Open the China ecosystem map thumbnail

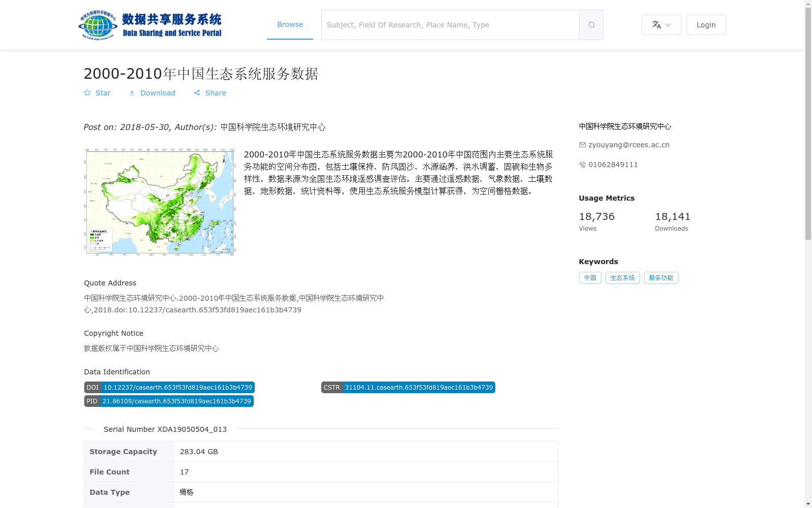[x=160, y=202]
